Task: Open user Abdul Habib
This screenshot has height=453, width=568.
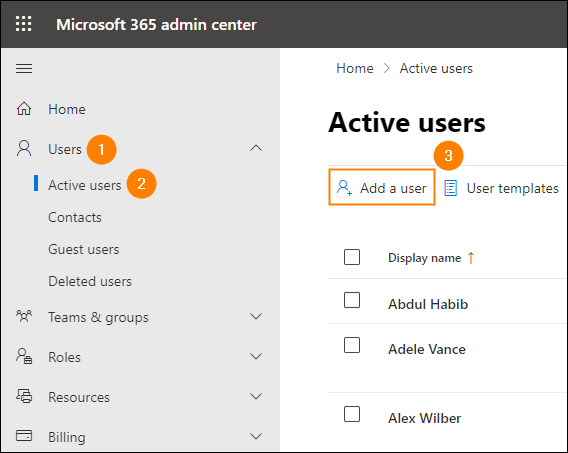Action: pyautogui.click(x=428, y=304)
